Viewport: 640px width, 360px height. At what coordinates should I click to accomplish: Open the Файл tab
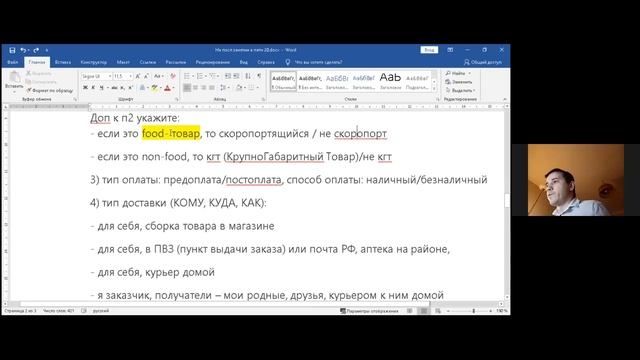pyautogui.click(x=13, y=62)
